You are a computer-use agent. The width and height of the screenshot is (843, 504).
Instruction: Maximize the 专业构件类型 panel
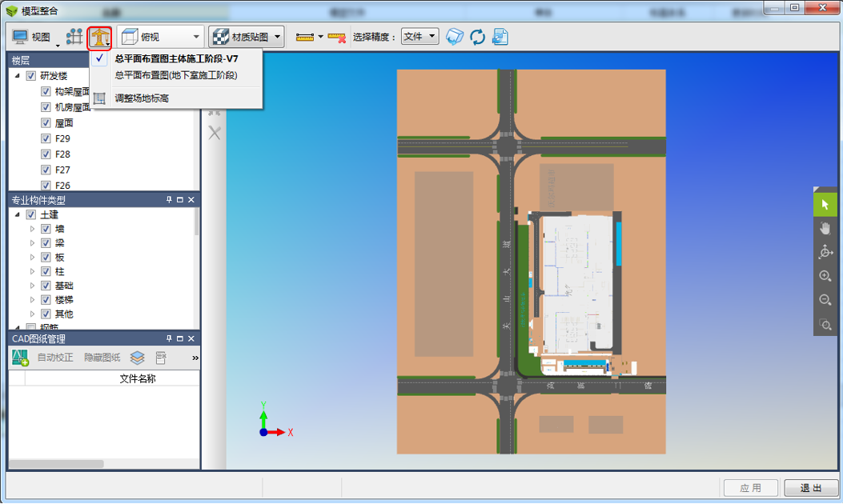click(x=180, y=200)
